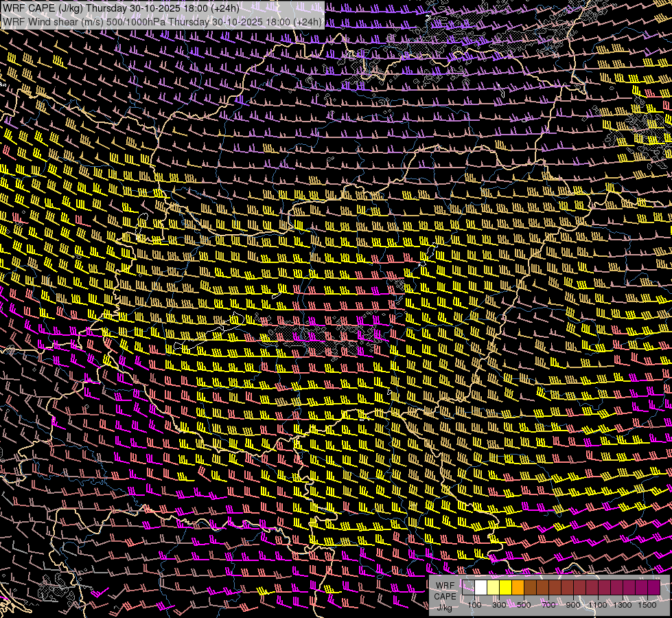Click the WRF CAPE J/kg legend label
This screenshot has width=672, height=618.
(445, 596)
